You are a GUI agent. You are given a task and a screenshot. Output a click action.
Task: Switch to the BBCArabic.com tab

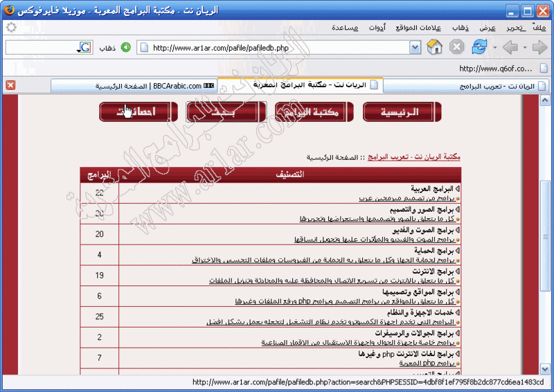134,86
